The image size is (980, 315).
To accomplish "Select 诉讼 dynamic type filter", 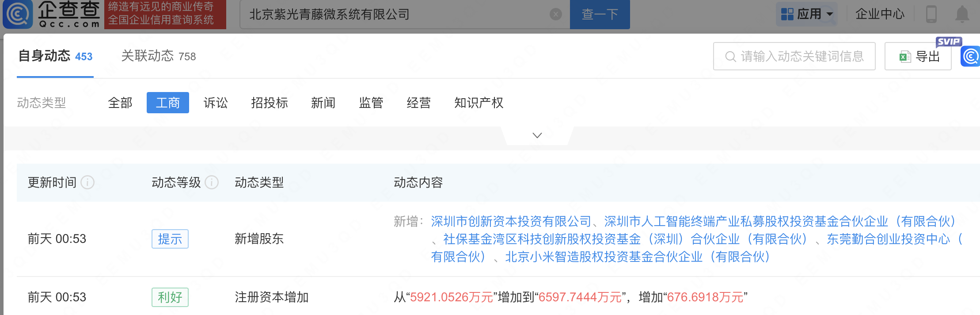I will pyautogui.click(x=216, y=103).
